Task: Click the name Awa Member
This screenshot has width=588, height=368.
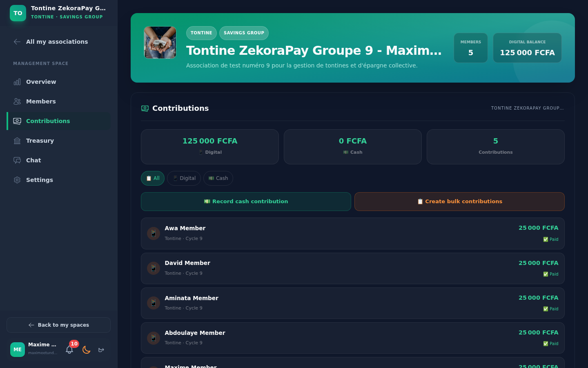Action: point(185,228)
